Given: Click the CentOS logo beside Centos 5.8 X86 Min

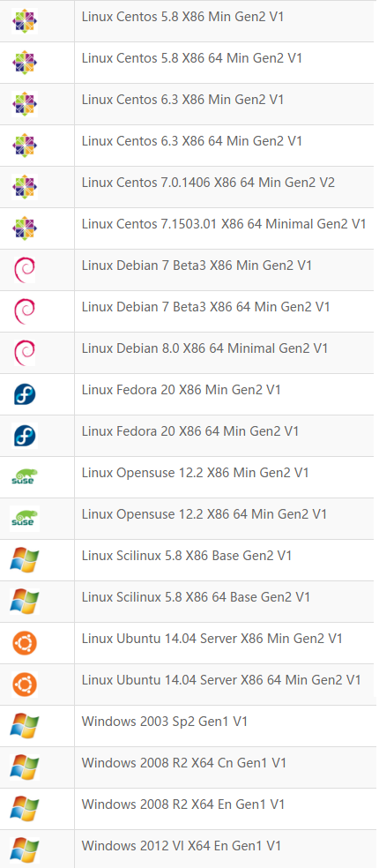Looking at the screenshot, I should [x=25, y=21].
